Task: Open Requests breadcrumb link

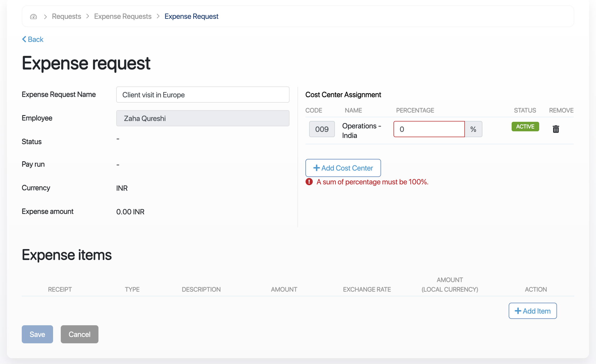Action: click(66, 16)
